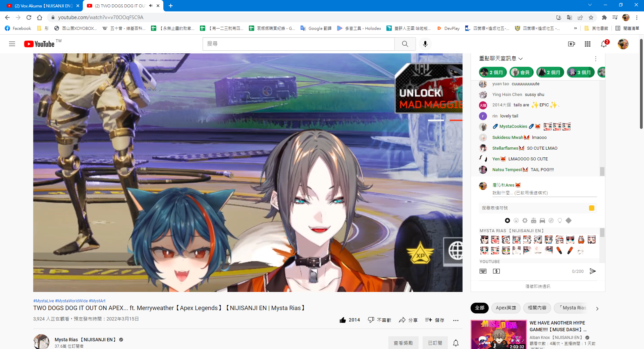Open the 閱讀清單 reading list
Screen dimensions: 644x349
coord(627,29)
